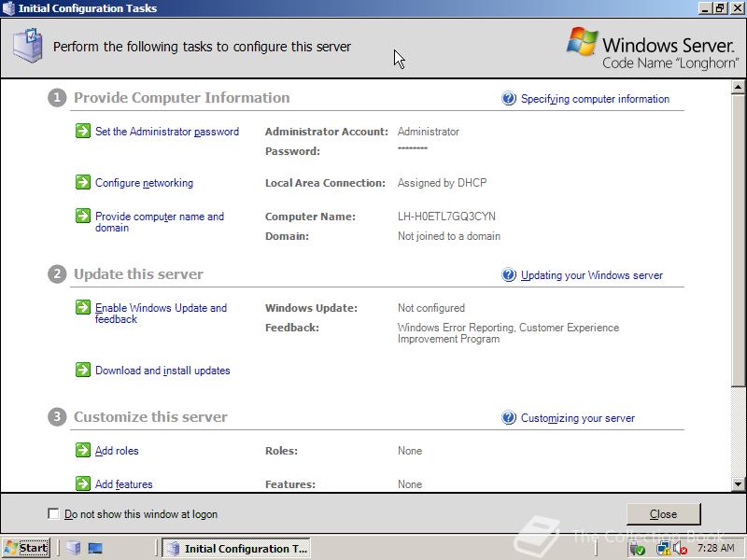Viewport: 747px width, 560px height.
Task: Open the Start menu
Action: click(x=26, y=548)
